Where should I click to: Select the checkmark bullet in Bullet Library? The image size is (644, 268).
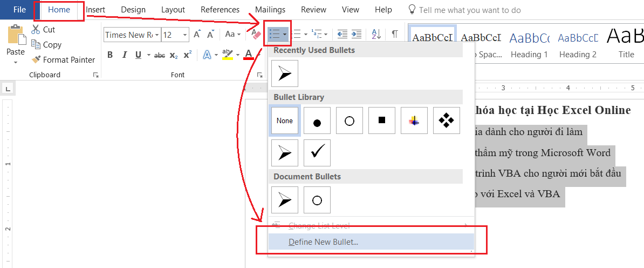pyautogui.click(x=317, y=153)
